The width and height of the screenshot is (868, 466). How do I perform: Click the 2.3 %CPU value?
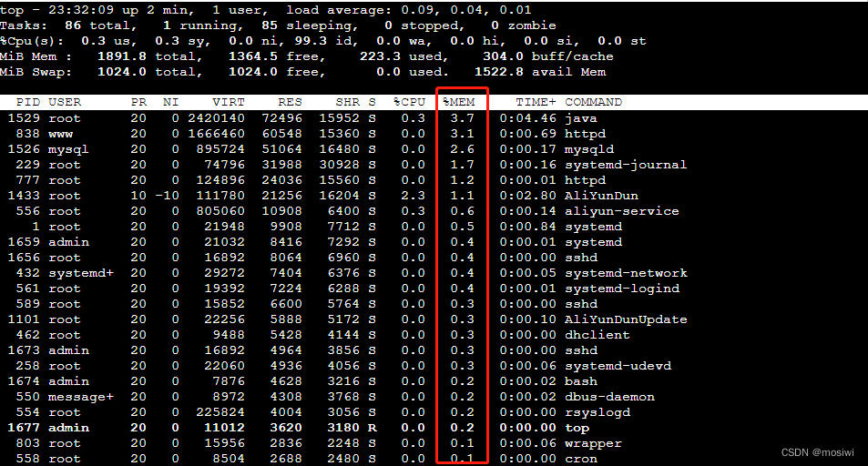(x=413, y=196)
